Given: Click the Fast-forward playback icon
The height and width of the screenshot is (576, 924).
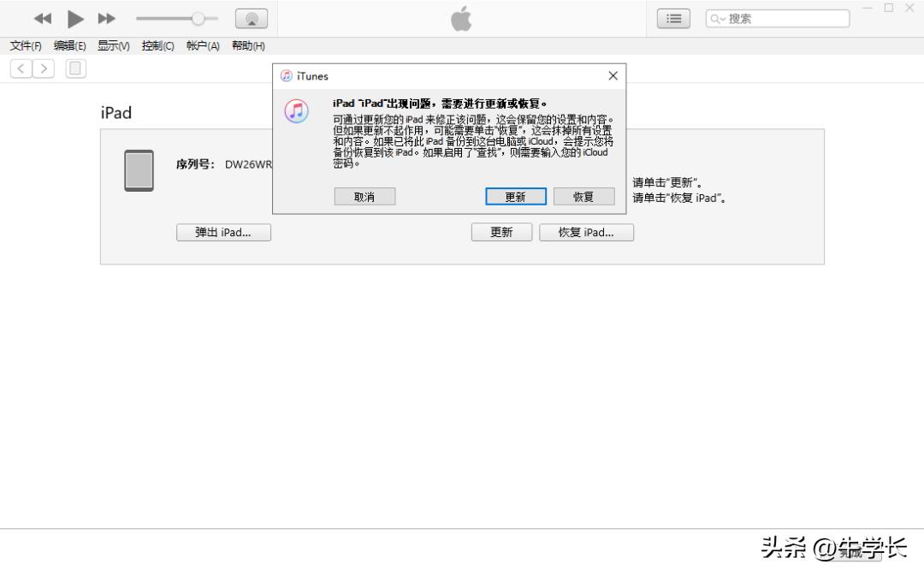Looking at the screenshot, I should point(106,18).
